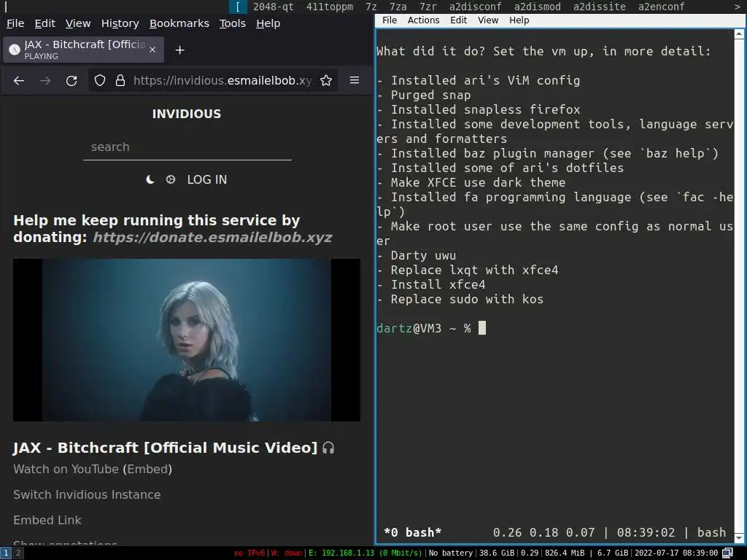Screen dimensions: 747x560
Task: Open the (Embed) YouTube link
Action: pos(147,469)
